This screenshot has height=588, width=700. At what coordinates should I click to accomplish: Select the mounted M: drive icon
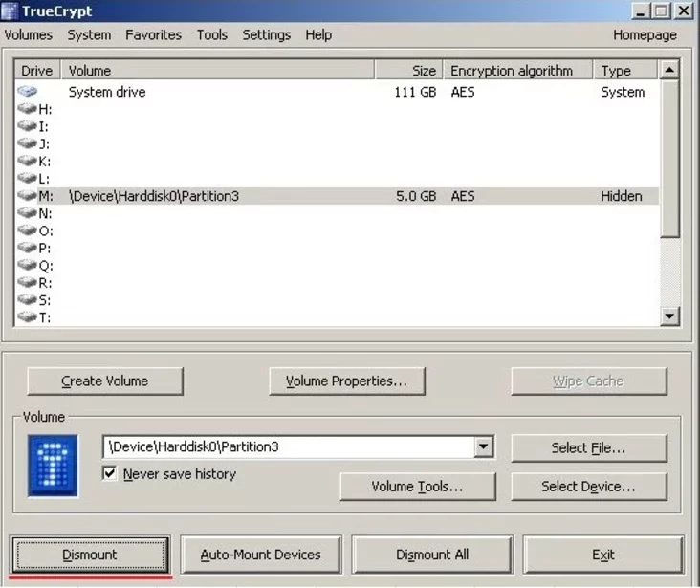click(28, 196)
